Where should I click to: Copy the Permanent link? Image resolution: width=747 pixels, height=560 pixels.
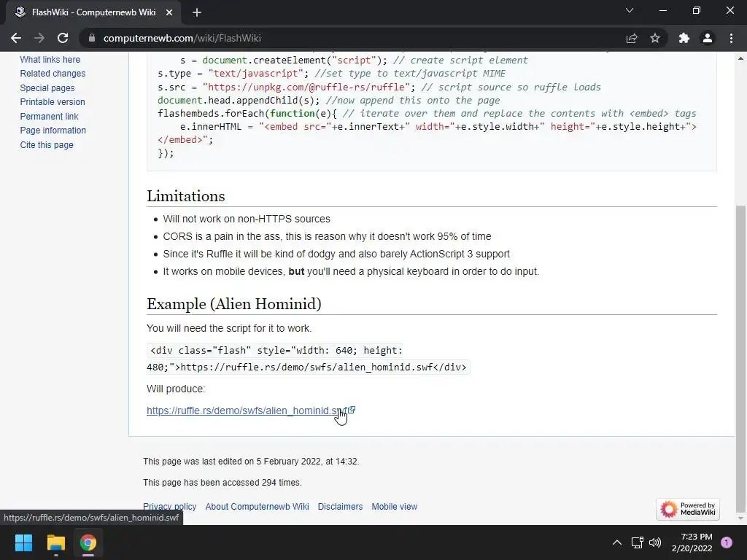point(49,116)
